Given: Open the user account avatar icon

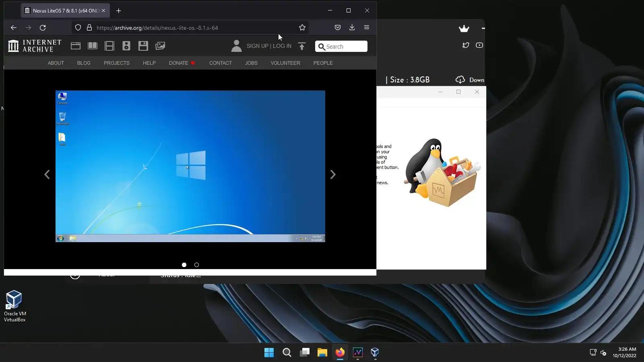Looking at the screenshot, I should tap(237, 46).
